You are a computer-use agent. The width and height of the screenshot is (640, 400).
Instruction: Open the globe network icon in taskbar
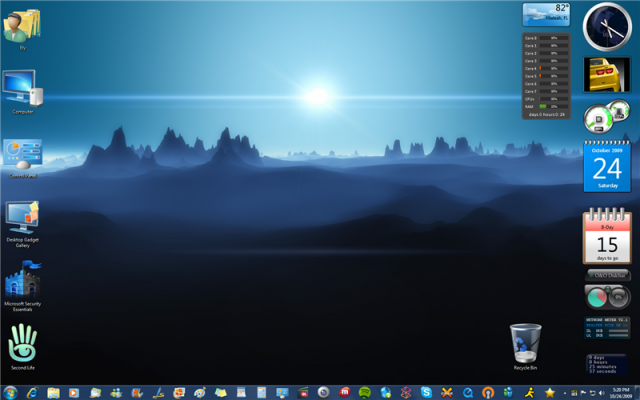[x=385, y=393]
